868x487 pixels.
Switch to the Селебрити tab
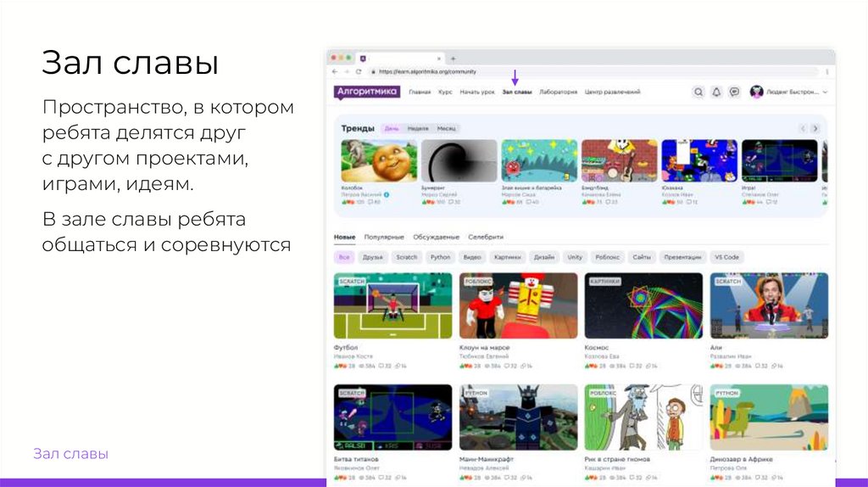[486, 237]
